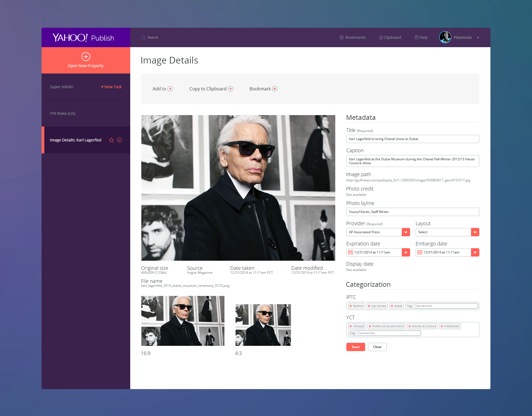This screenshot has height=416, width=532.
Task: Close the Image Details: Karl Lagerfled tab
Action: coord(119,140)
